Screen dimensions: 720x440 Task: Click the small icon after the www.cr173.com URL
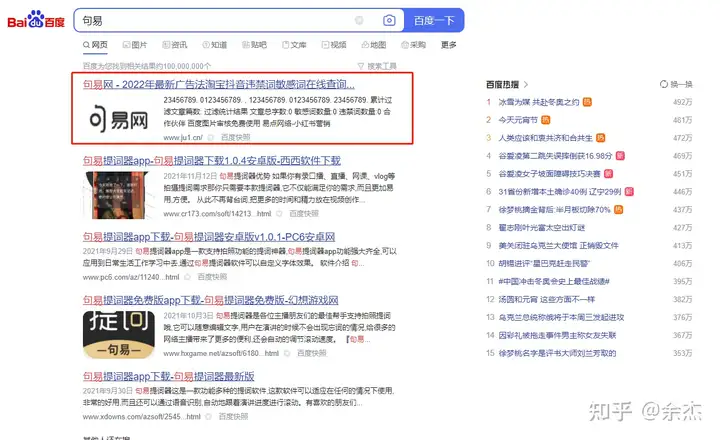pos(279,214)
